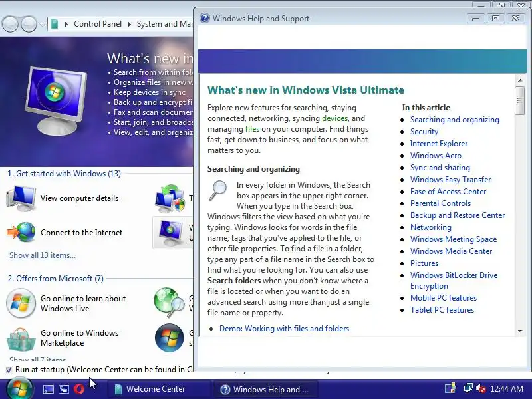Switch to Windows Help and Support taskbar button
The image size is (532, 399).
(265, 389)
